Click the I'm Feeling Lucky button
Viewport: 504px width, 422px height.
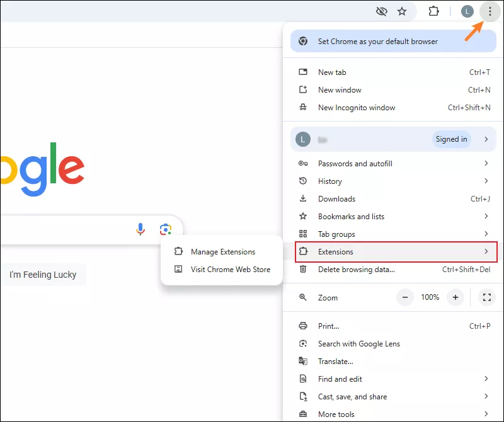(x=43, y=275)
